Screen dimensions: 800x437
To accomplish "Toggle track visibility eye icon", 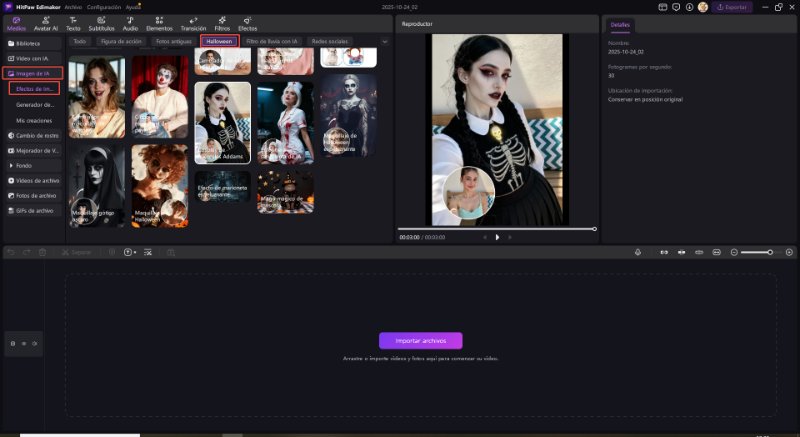I will [x=24, y=343].
